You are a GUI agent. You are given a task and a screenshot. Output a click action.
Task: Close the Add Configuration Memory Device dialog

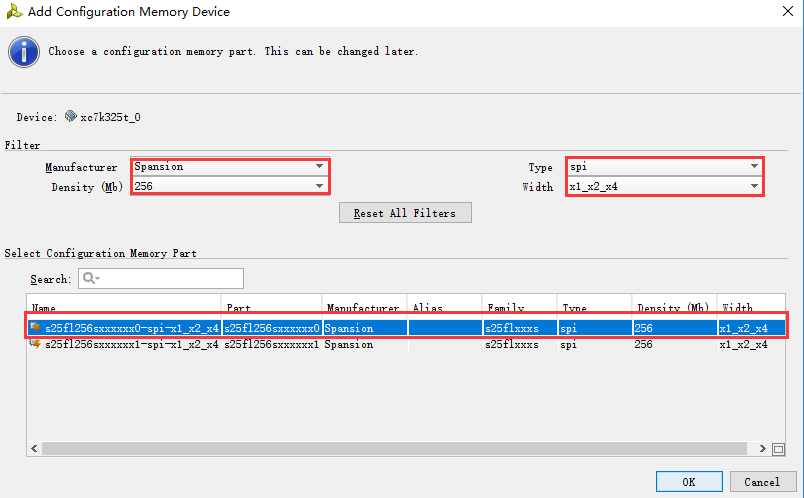click(x=788, y=11)
